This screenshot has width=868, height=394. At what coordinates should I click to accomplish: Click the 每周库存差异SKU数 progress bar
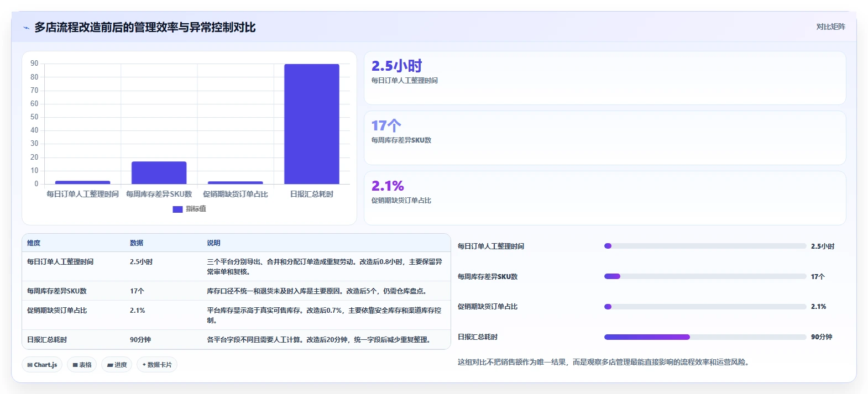coord(705,276)
